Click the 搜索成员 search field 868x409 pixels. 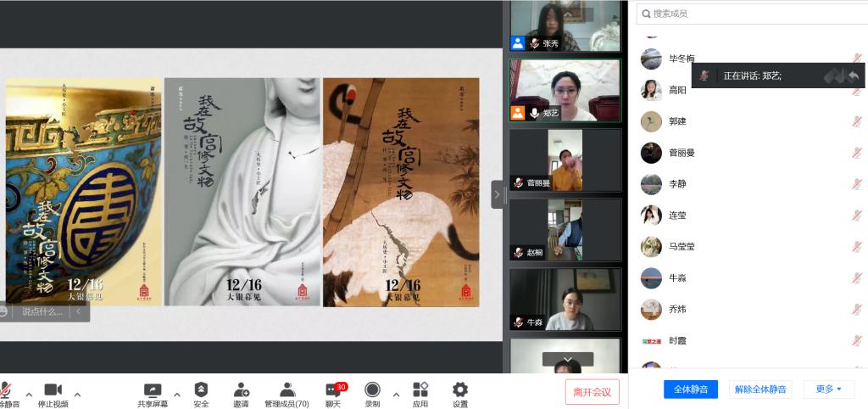(x=752, y=14)
